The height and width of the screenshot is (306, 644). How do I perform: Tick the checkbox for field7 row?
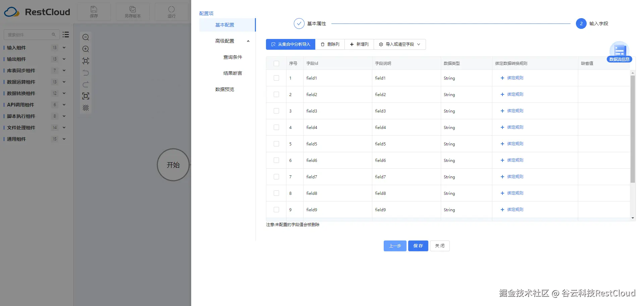[x=276, y=177]
